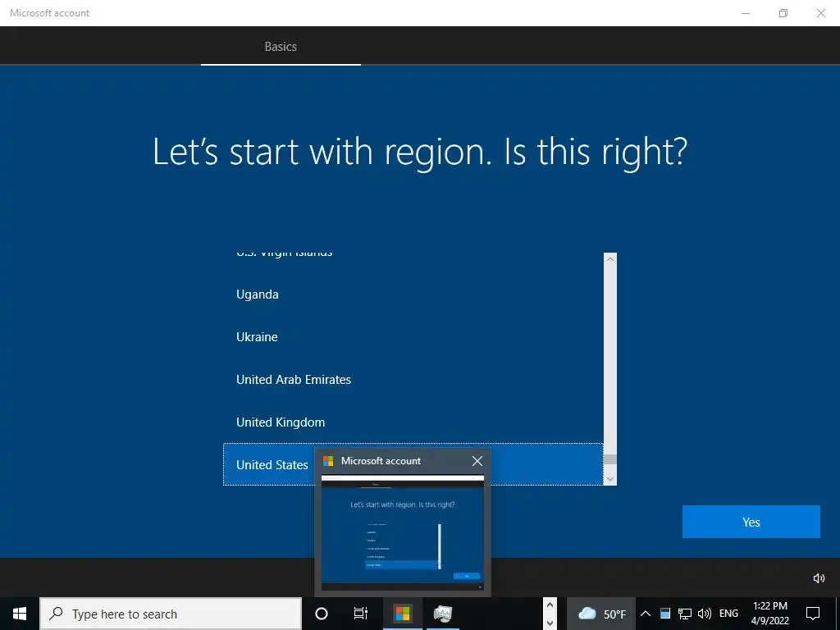The image size is (840, 630).
Task: Minimize the Microsoft account window
Action: pos(746,13)
